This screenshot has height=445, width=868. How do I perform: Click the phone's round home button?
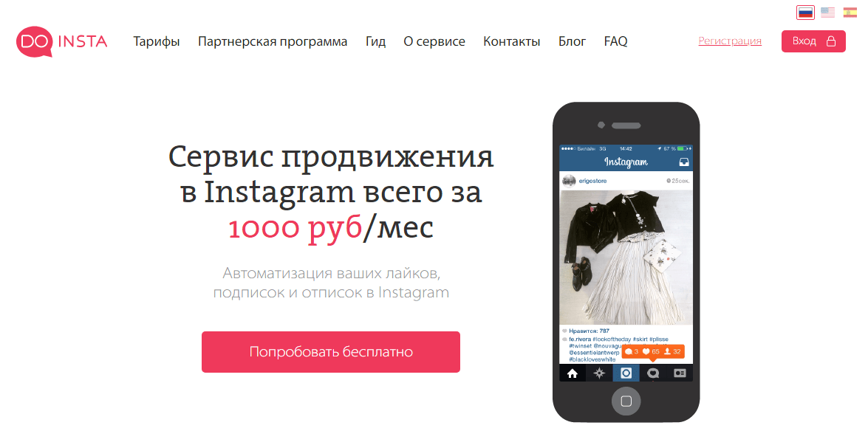626,401
